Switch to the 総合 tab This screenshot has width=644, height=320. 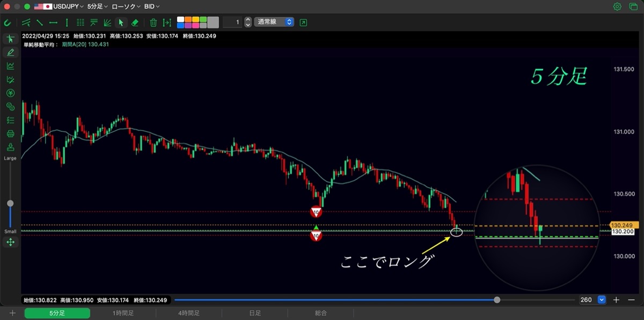(x=321, y=313)
